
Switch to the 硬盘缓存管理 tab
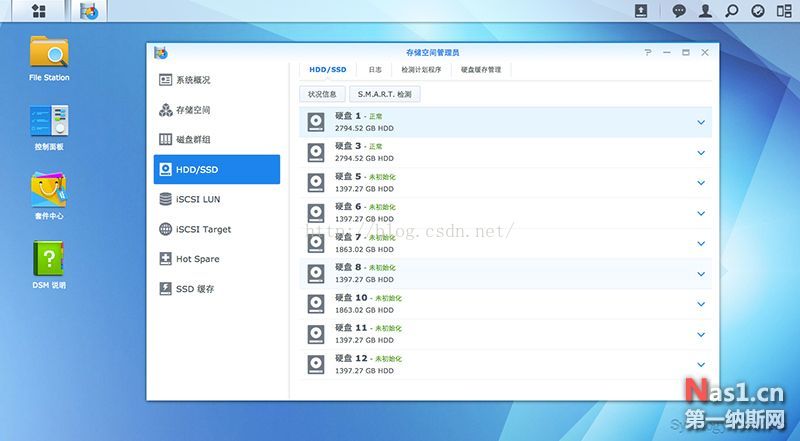coord(481,70)
